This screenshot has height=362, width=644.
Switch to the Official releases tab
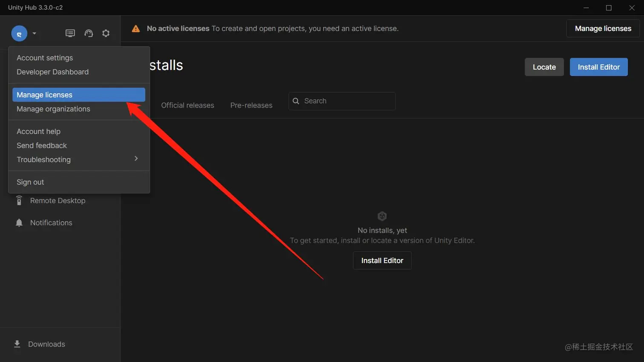(187, 105)
